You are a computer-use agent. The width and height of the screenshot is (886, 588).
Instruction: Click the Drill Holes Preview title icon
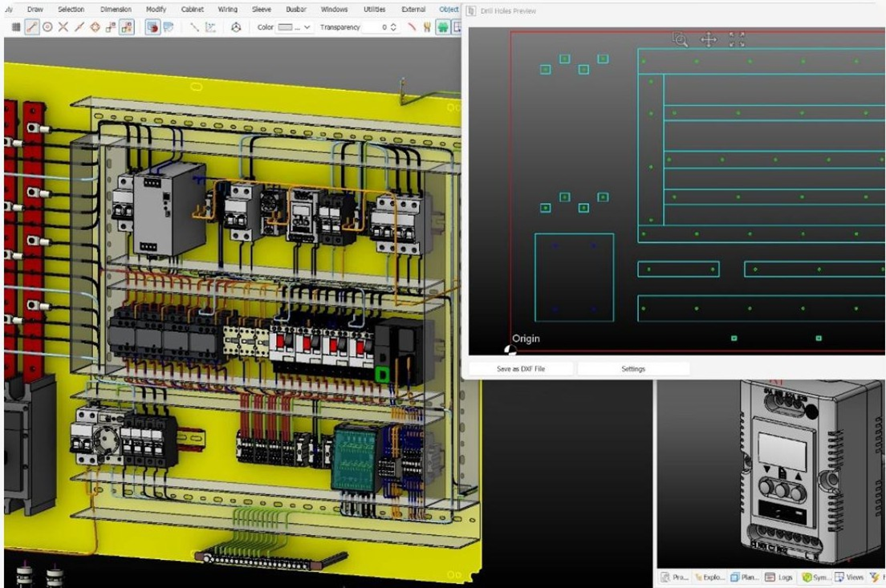click(x=471, y=10)
